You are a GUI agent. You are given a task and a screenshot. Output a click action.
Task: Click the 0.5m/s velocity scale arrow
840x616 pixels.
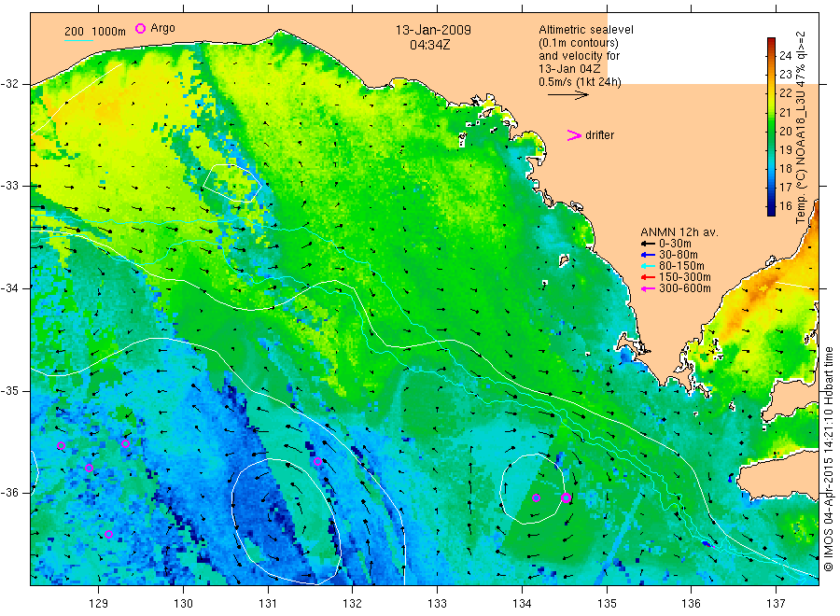pos(567,95)
